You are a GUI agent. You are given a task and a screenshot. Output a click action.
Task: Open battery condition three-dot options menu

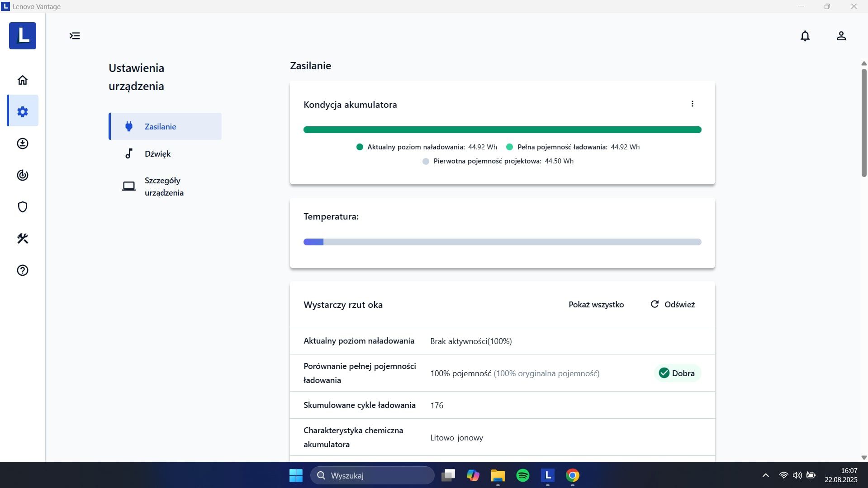pyautogui.click(x=692, y=104)
